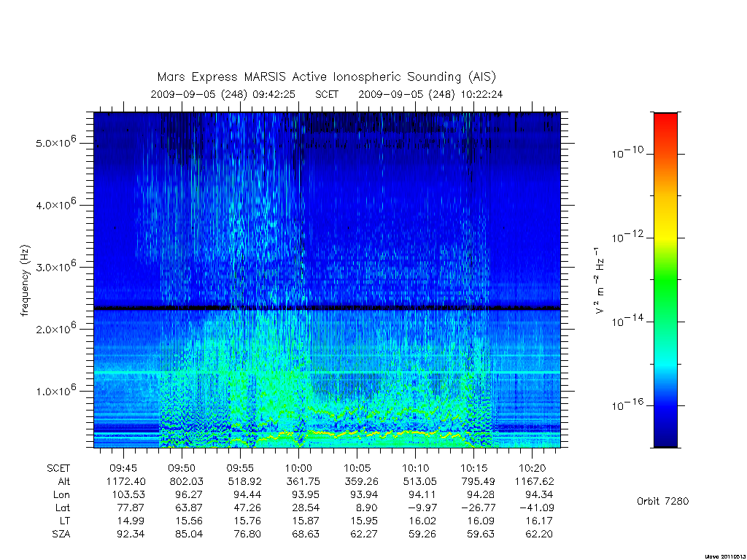The height and width of the screenshot is (560, 747).
Task: Click the 'LT' row label
Action: 65,521
